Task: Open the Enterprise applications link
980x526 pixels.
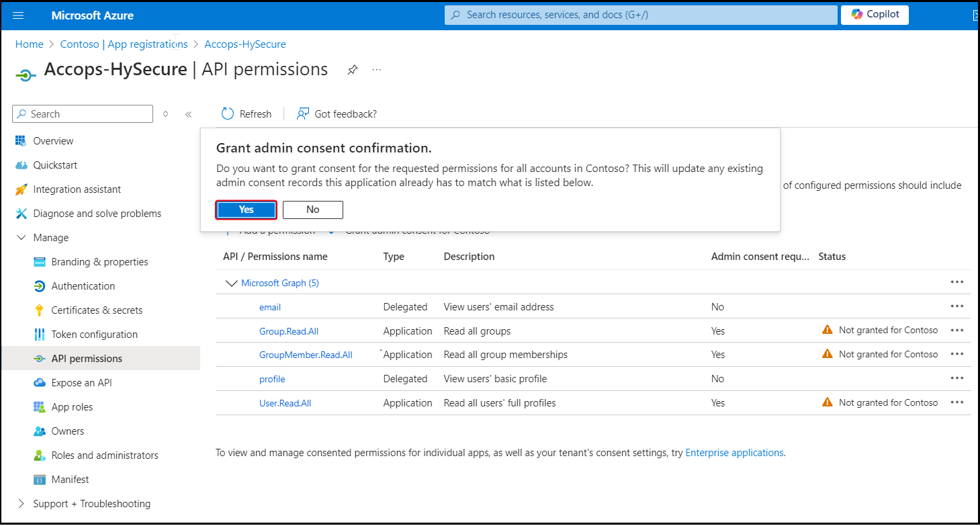Action: [734, 453]
